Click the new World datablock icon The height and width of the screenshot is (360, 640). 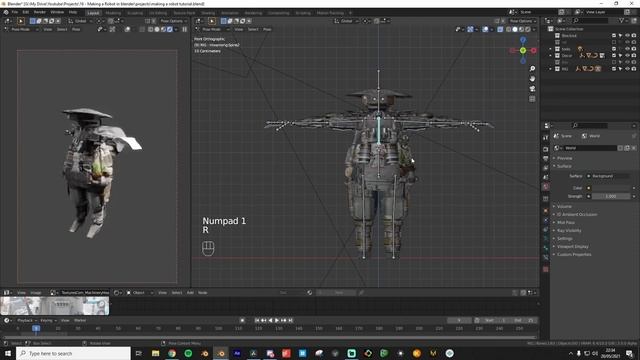click(627, 148)
